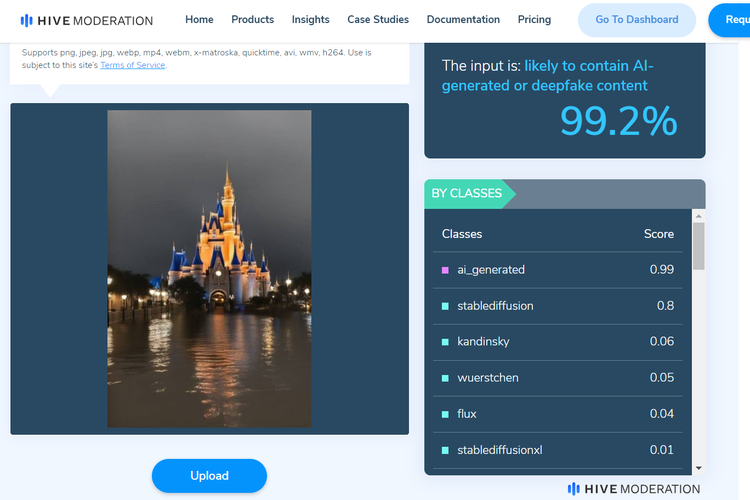Open the Case Studies page

[x=378, y=19]
